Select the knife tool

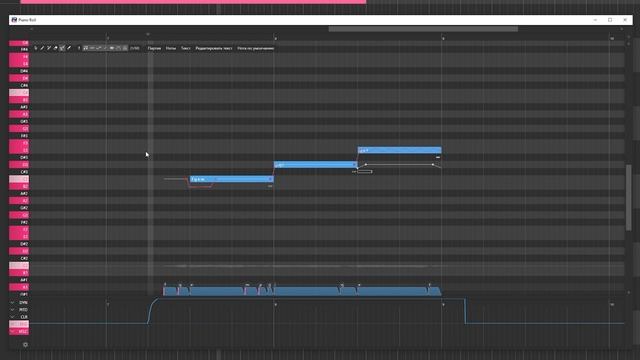[x=69, y=48]
